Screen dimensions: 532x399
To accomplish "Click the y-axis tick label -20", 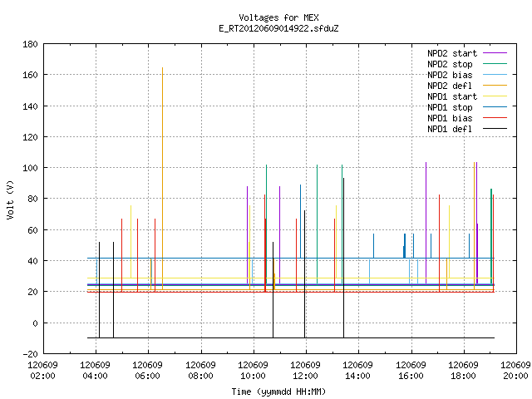I will coord(30,354).
